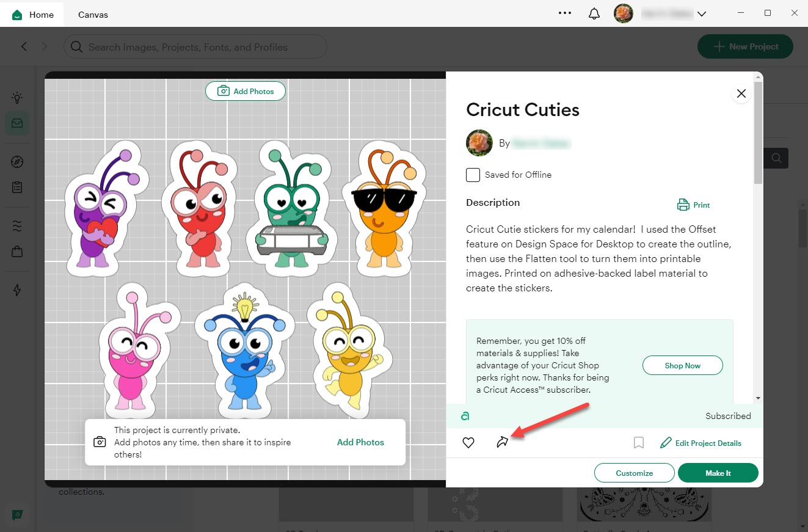
Task: Close the project details dialog
Action: tap(741, 93)
